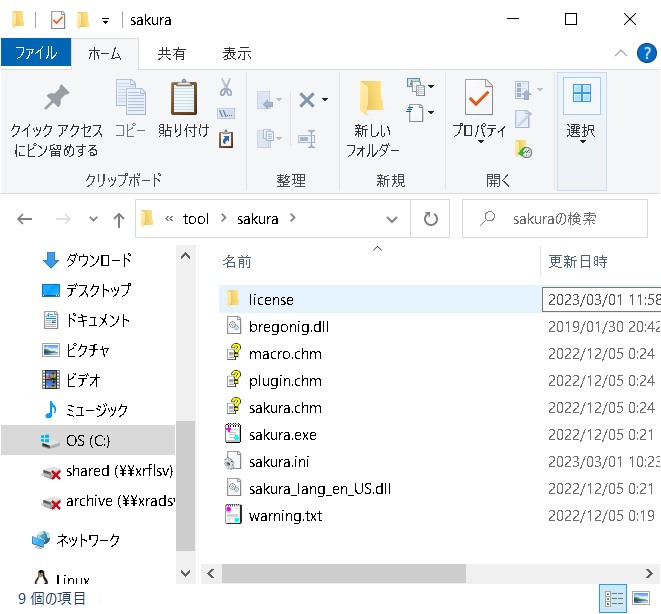Switch to large icons view in the status bar
Viewport: 661px width, 614px height.
point(642,599)
